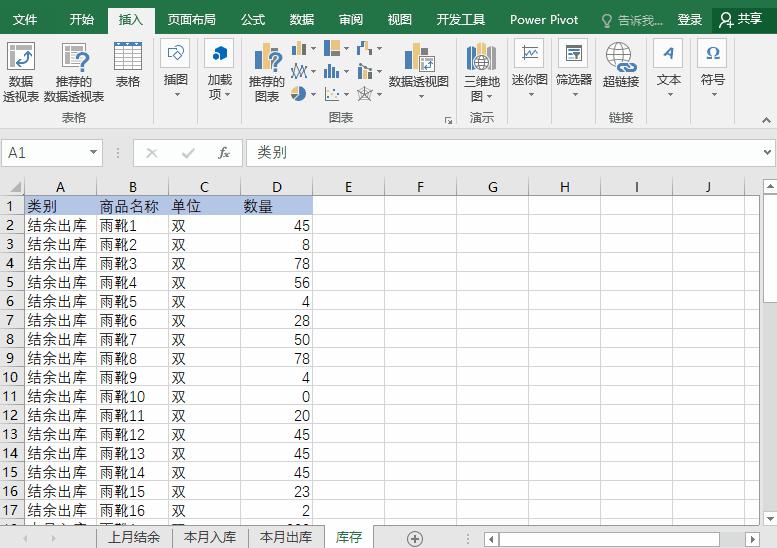The height and width of the screenshot is (548, 777).
Task: Switch to the Formulas (公式) tab
Action: click(253, 19)
